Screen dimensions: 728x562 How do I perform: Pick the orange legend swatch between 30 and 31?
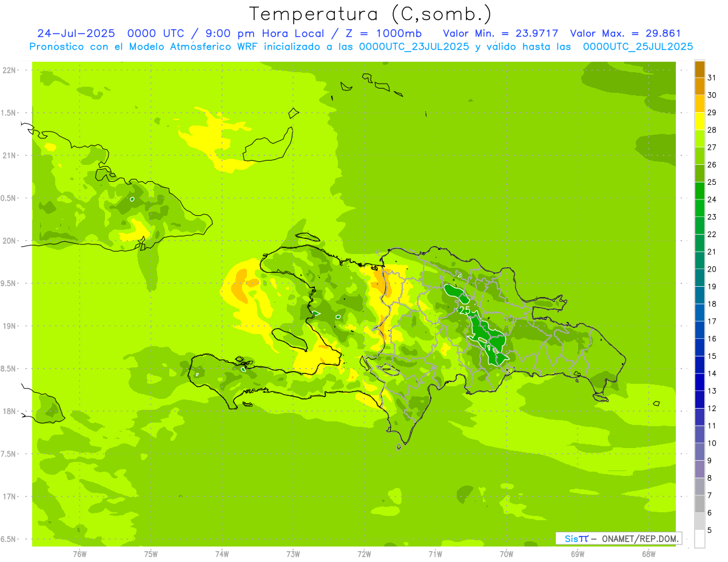[699, 86]
